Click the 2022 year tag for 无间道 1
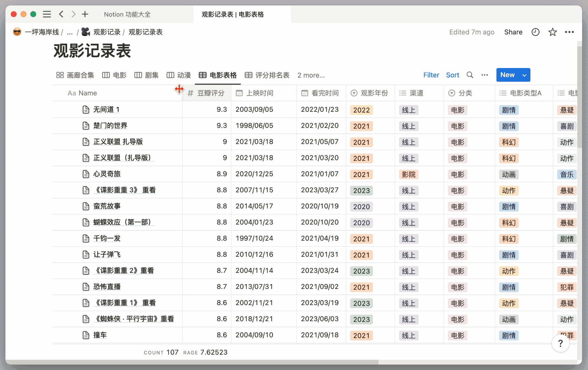This screenshot has width=588, height=370. 361,110
